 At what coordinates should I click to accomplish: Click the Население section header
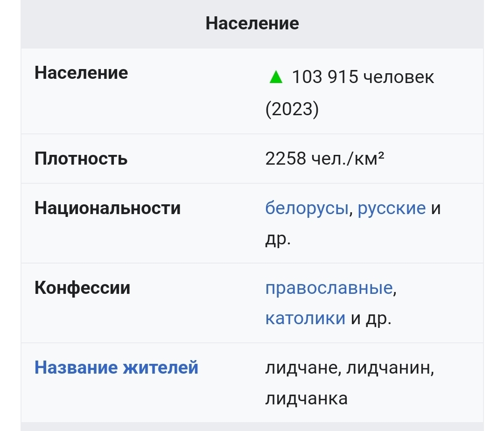tap(252, 23)
